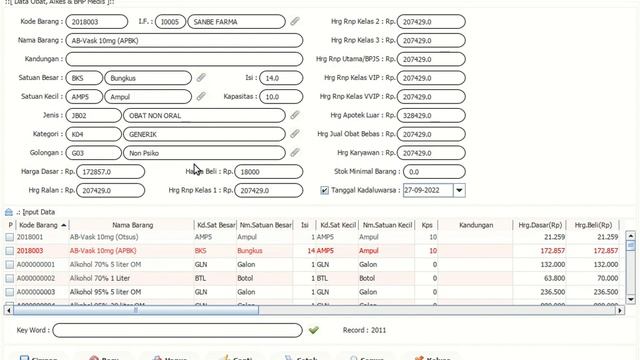Click the Hrg.Beli(Rp) column header
Image resolution: width=640 pixels, height=360 pixels.
point(593,225)
